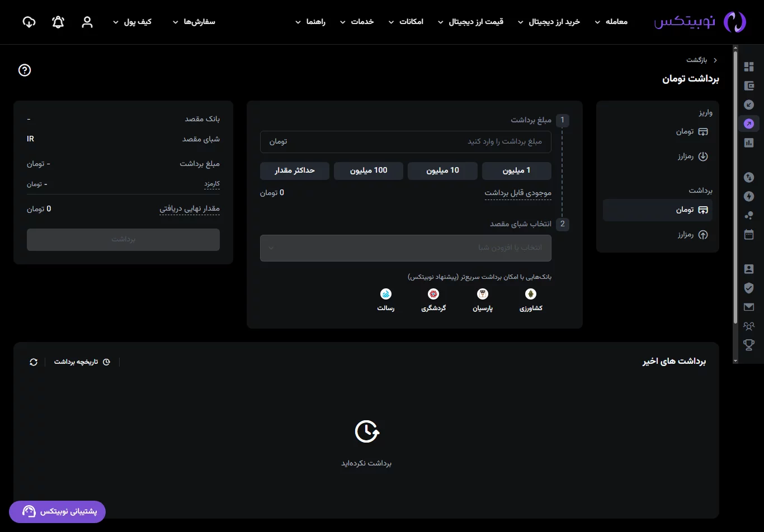Open the wallet icon in the sidebar
Viewport: 764px width, 532px height.
coord(749,86)
